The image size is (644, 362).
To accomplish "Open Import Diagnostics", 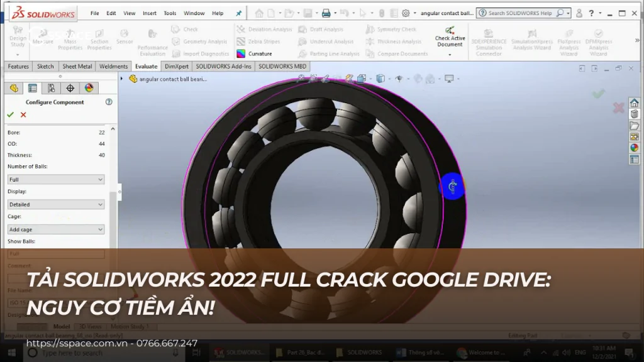I will [201, 54].
